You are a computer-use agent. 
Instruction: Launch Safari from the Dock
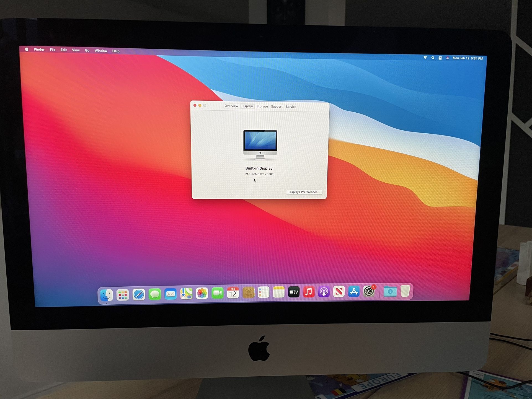tap(139, 295)
